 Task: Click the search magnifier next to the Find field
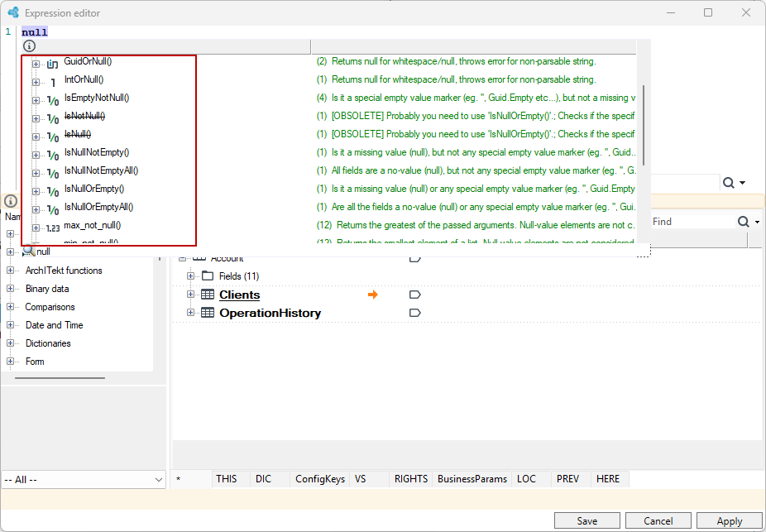click(x=743, y=222)
